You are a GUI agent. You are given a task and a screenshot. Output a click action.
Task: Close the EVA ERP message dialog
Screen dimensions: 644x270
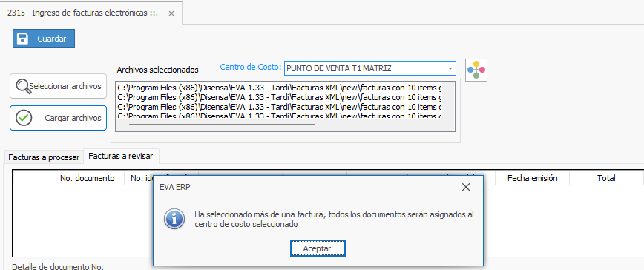tap(465, 188)
